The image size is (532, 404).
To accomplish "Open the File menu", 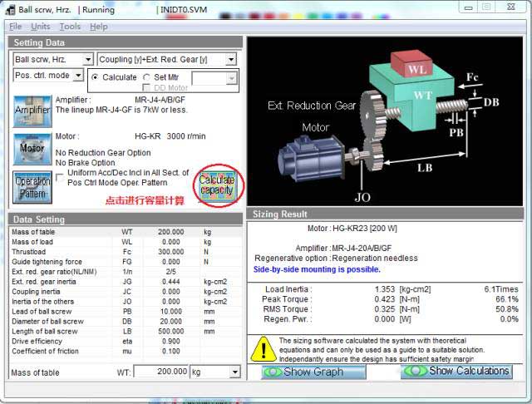I will pos(15,27).
